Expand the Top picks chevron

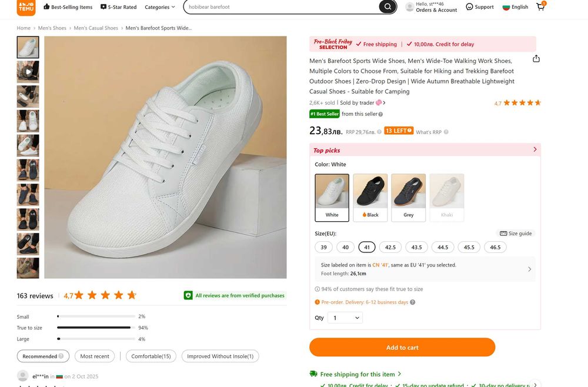coord(534,150)
